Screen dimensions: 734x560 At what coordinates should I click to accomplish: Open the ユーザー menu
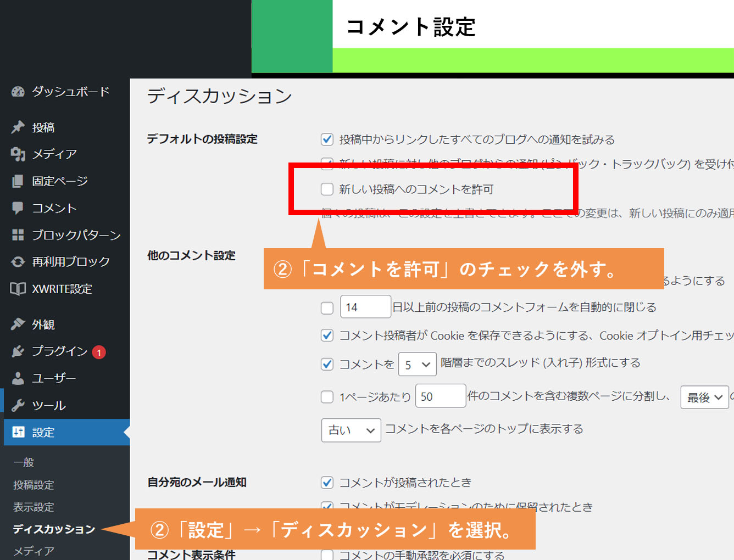pos(54,378)
